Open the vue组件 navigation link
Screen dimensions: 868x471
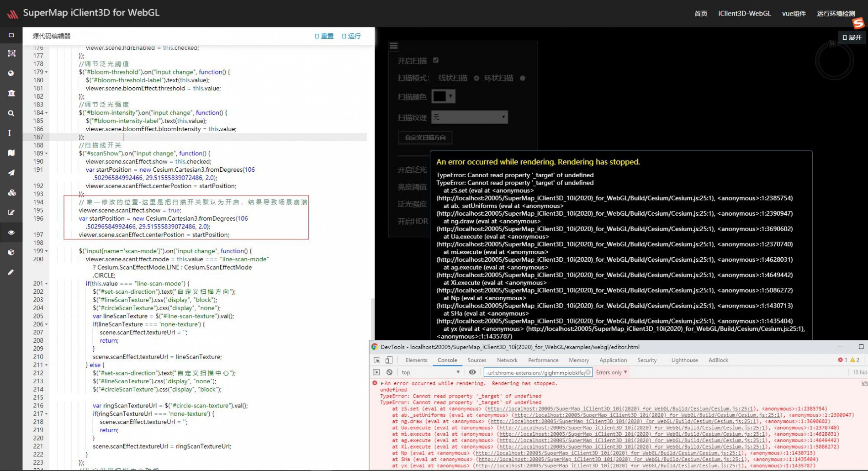(x=794, y=14)
